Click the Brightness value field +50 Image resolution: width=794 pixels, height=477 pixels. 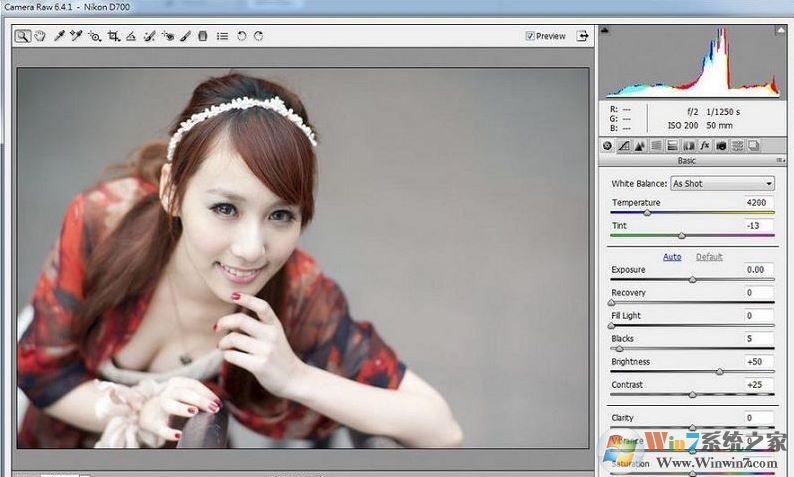pyautogui.click(x=759, y=362)
